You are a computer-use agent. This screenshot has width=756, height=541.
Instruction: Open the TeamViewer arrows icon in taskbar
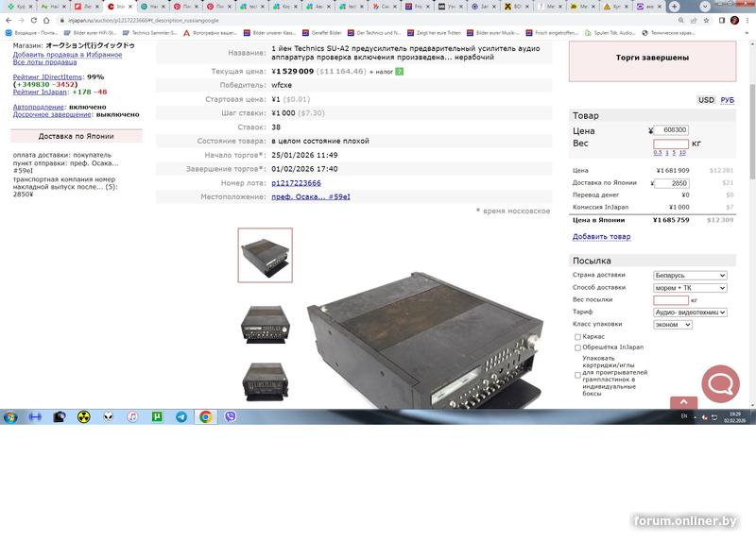pos(35,416)
